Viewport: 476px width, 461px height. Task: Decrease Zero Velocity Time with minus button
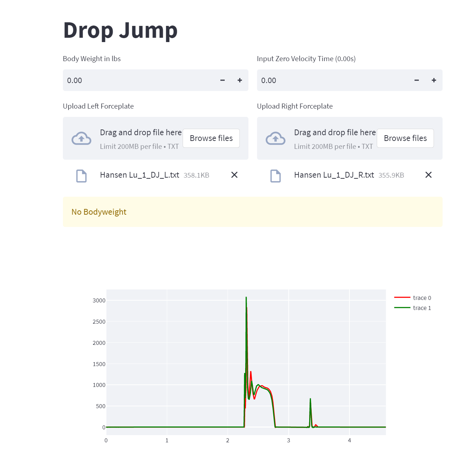pyautogui.click(x=417, y=80)
